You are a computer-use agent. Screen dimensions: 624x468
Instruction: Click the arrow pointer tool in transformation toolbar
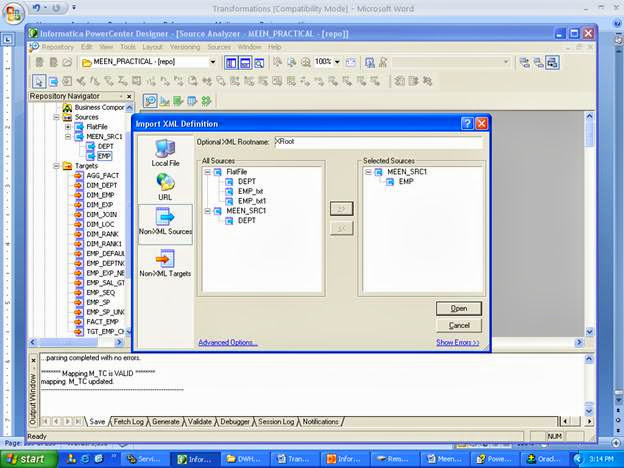coord(39,81)
